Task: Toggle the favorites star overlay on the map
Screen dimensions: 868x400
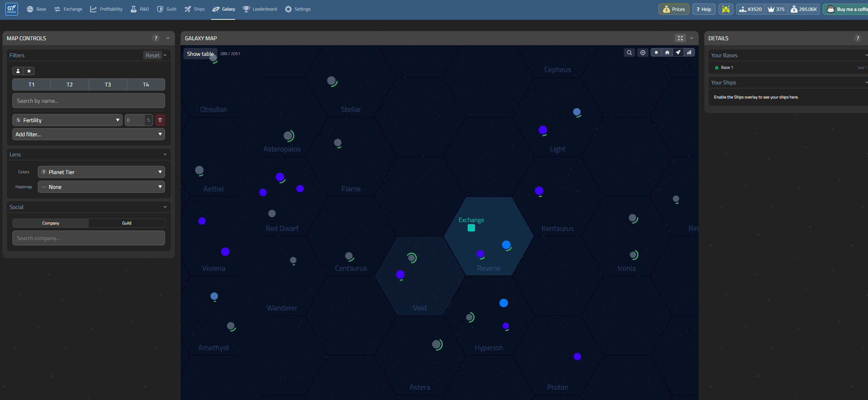Action: [656, 53]
